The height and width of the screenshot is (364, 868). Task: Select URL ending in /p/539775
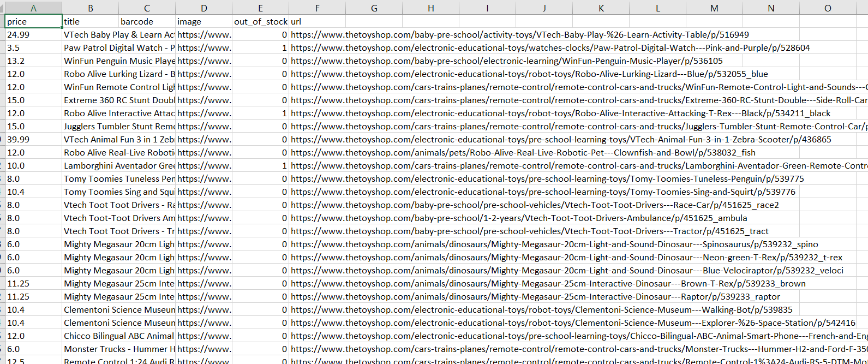pyautogui.click(x=548, y=178)
